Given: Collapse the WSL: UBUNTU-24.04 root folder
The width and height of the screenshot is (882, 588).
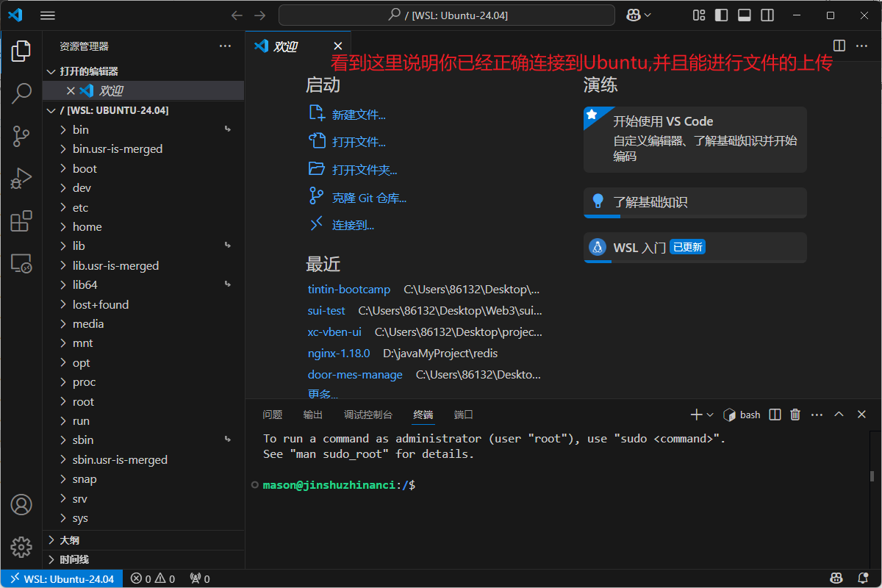Looking at the screenshot, I should click(143, 110).
